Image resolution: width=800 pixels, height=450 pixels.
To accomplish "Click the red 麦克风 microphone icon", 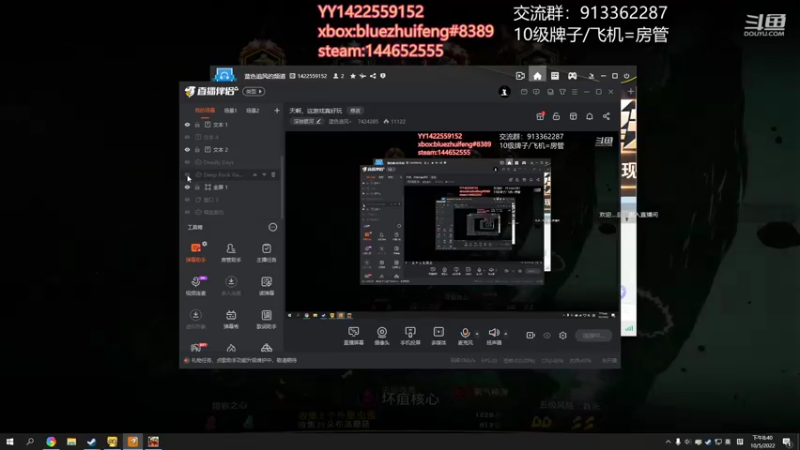I will click(465, 333).
